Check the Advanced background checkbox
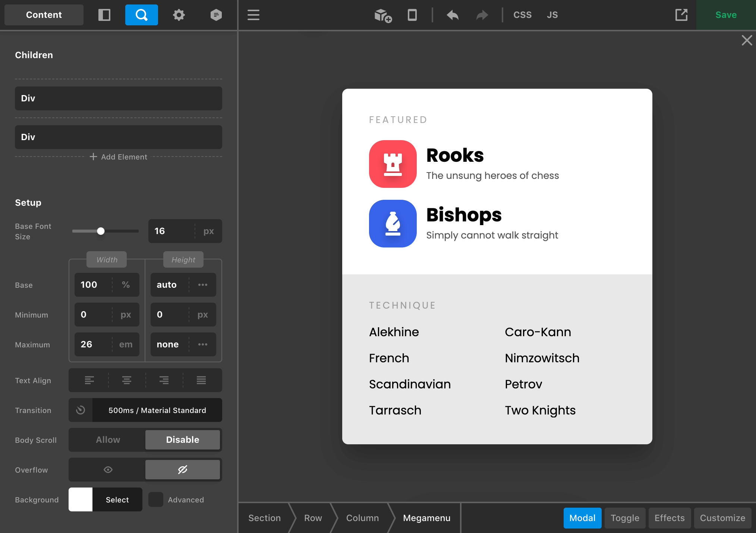Image resolution: width=756 pixels, height=533 pixels. click(156, 500)
